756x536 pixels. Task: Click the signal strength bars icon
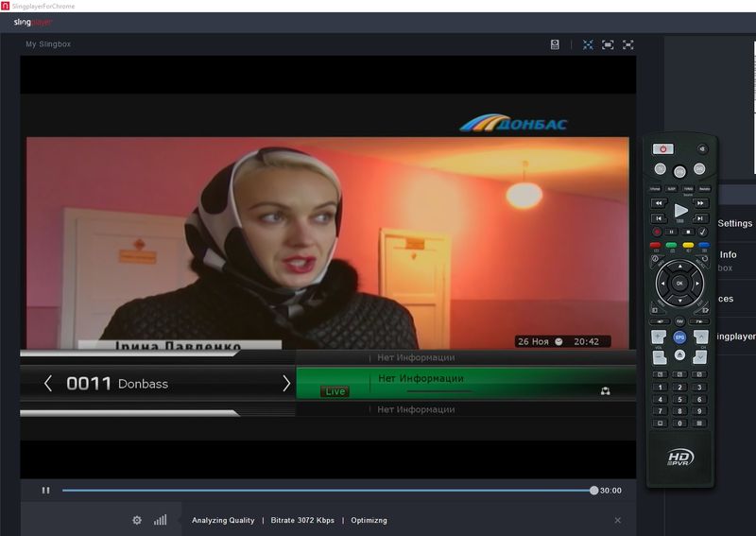(x=161, y=520)
